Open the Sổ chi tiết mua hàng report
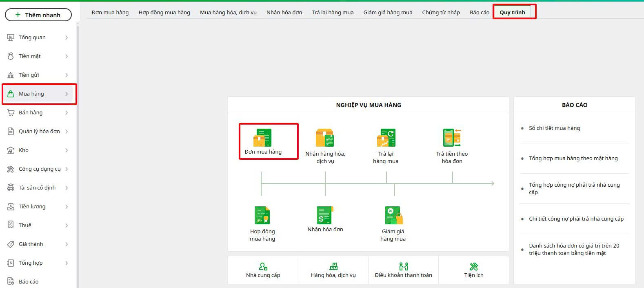 click(x=554, y=128)
